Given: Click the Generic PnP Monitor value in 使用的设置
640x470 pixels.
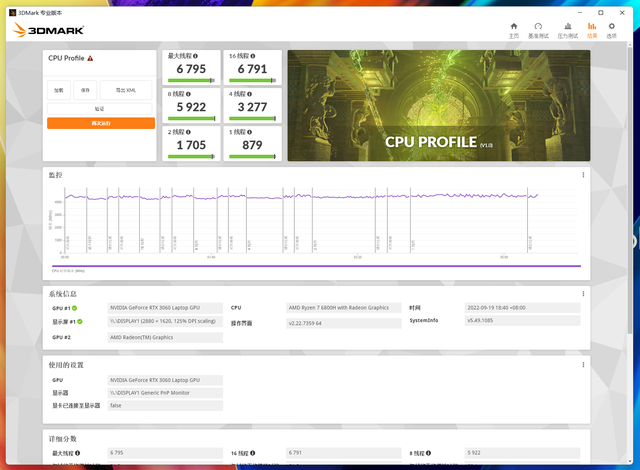Looking at the screenshot, I should pos(165,393).
